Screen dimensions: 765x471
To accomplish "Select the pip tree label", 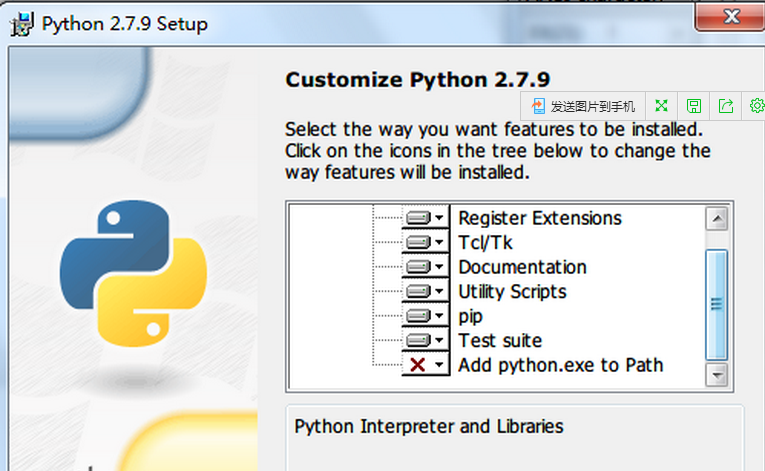I will (x=470, y=317).
